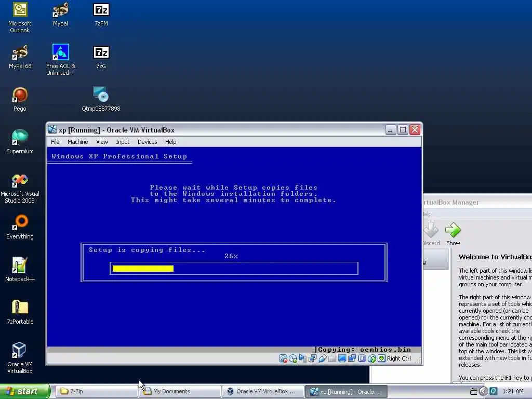Open Devices menu in VM window
The image size is (532, 399).
147,142
